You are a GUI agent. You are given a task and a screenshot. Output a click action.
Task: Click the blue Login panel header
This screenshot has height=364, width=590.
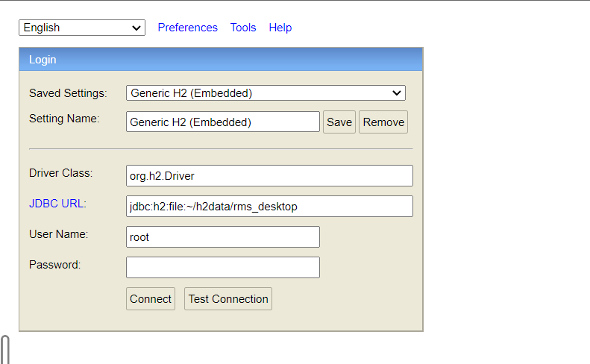tap(221, 60)
